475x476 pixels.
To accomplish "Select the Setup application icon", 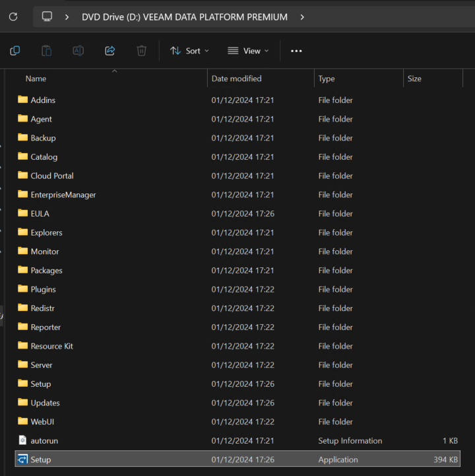I will point(22,459).
